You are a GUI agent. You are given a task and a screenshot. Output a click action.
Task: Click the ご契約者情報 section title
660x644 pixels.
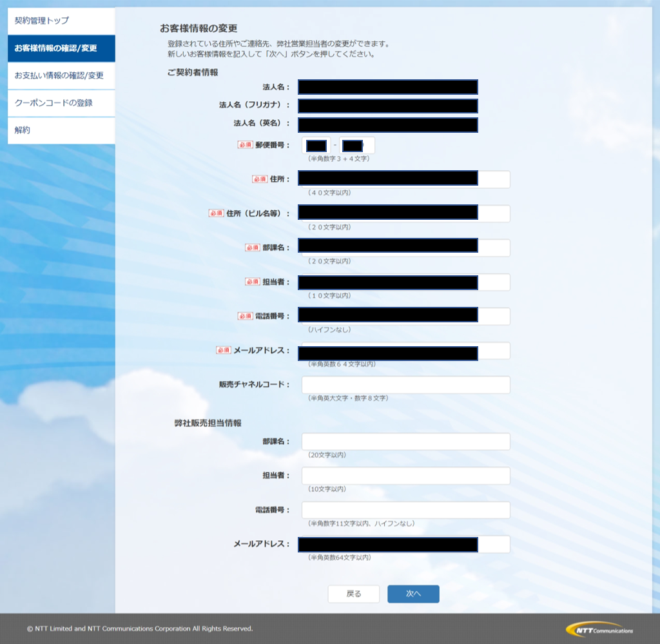coord(193,72)
